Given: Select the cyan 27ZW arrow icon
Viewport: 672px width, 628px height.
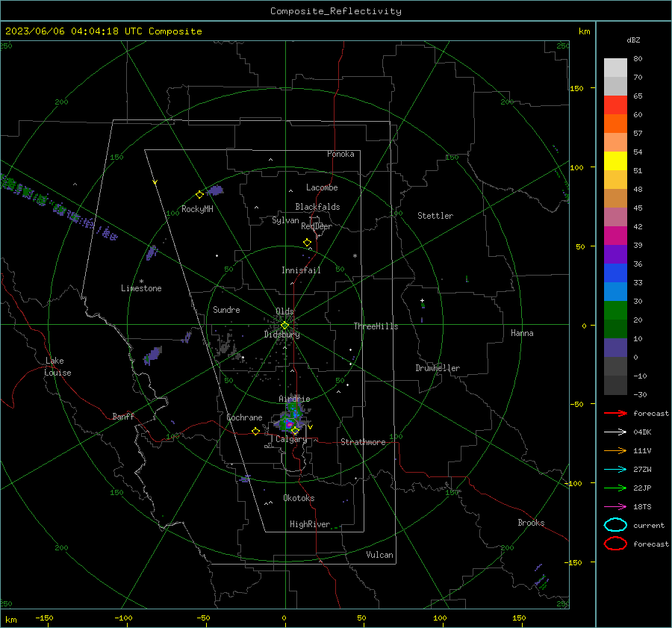Looking at the screenshot, I should point(615,470).
